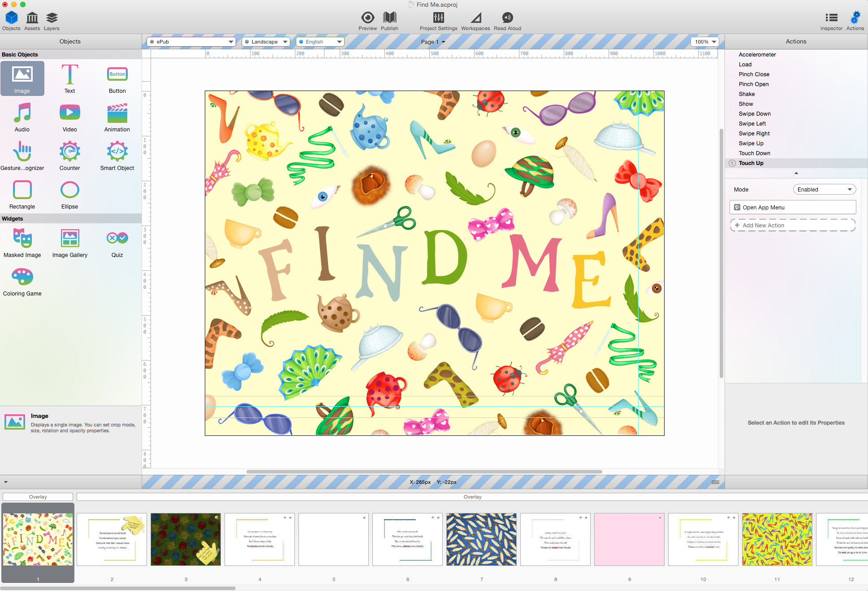This screenshot has height=591, width=868.
Task: Open the Read Aloud settings
Action: click(507, 18)
